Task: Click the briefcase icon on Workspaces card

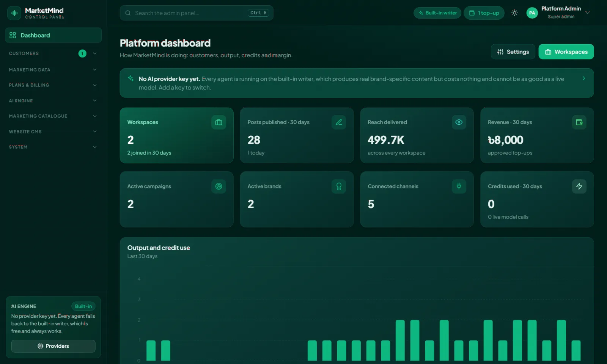Action: click(x=219, y=122)
